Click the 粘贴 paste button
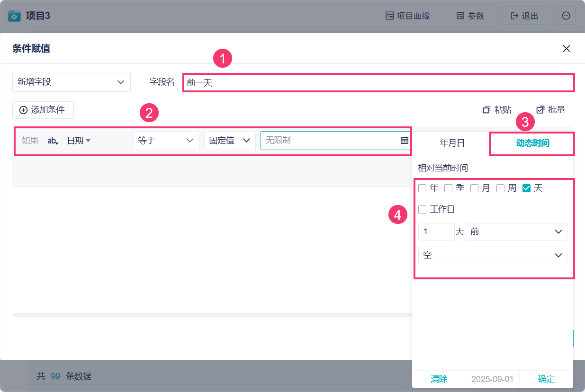This screenshot has height=392, width=585. tap(497, 110)
